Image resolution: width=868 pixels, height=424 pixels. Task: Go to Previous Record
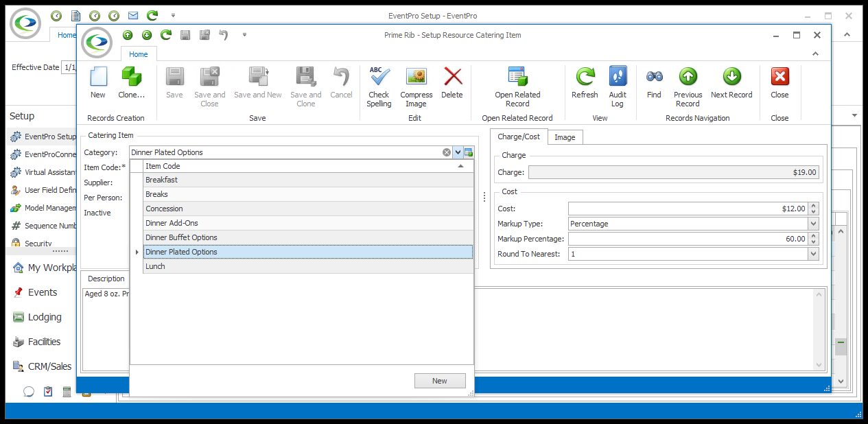click(688, 76)
